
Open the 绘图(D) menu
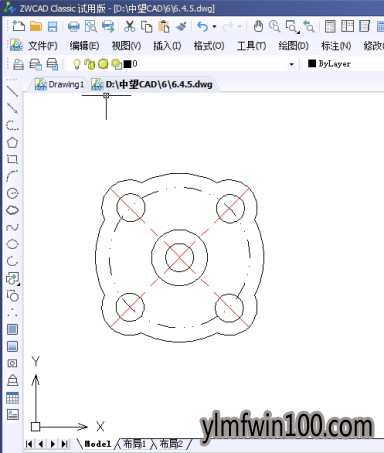pyautogui.click(x=293, y=46)
